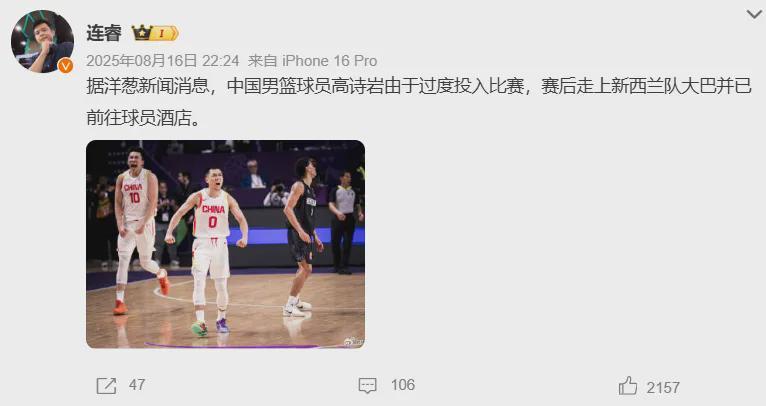The height and width of the screenshot is (406, 766).
Task: Click the text line 前往球员酒店
Action: point(144,118)
